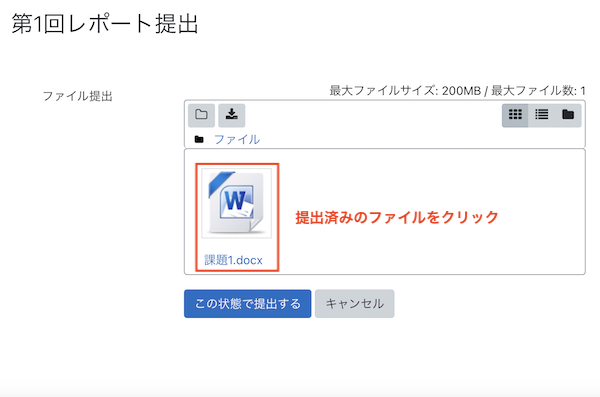Switch to folder tree view
The image size is (600, 397).
point(568,115)
